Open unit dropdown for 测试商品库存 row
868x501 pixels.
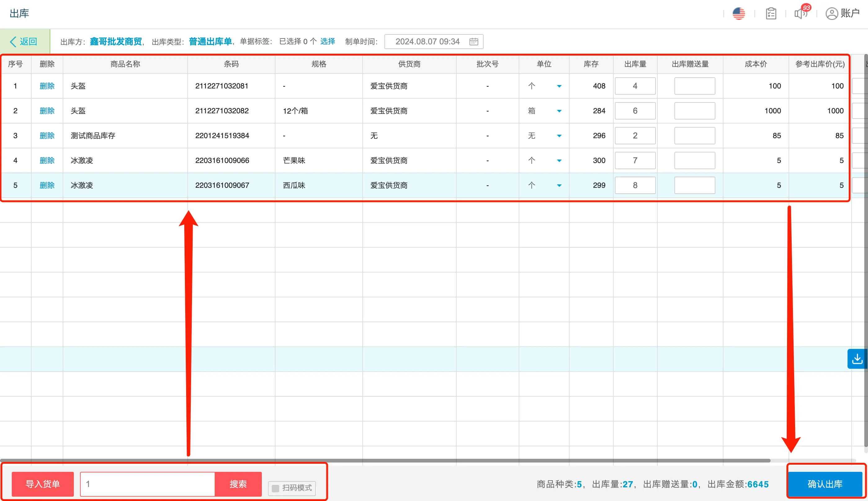(x=559, y=136)
